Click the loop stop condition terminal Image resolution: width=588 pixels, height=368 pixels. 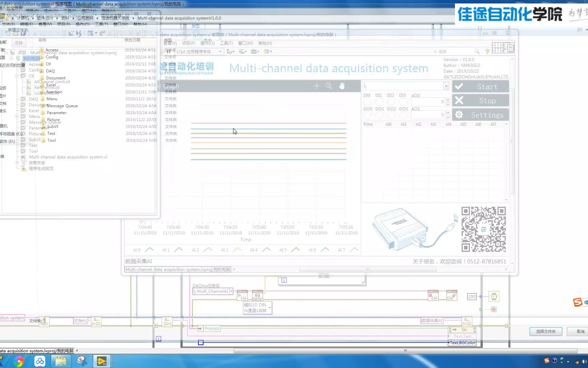pyautogui.click(x=494, y=309)
